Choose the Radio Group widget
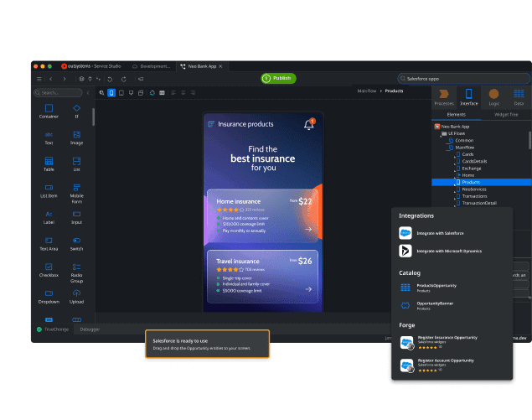 coord(77,273)
